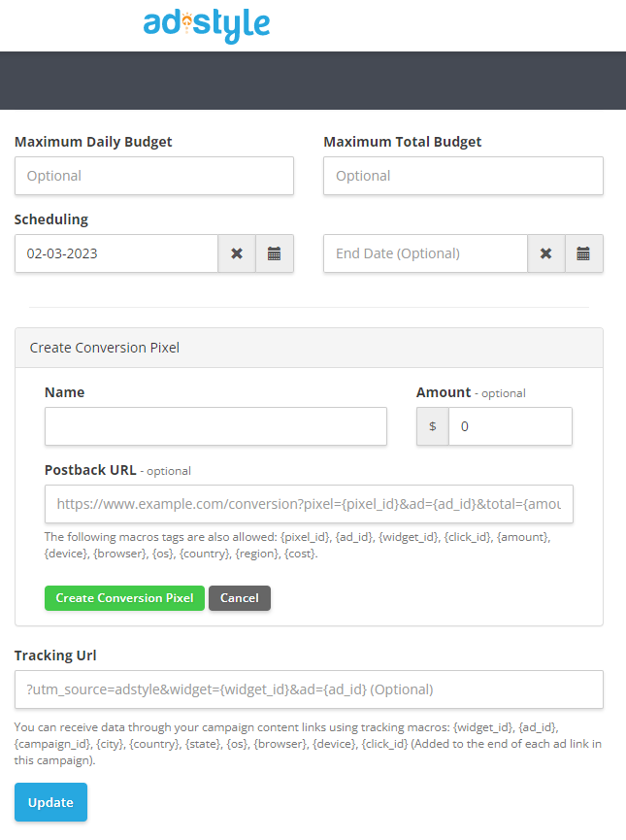Click the Postback URL label text
This screenshot has width=626, height=840.
pos(90,470)
